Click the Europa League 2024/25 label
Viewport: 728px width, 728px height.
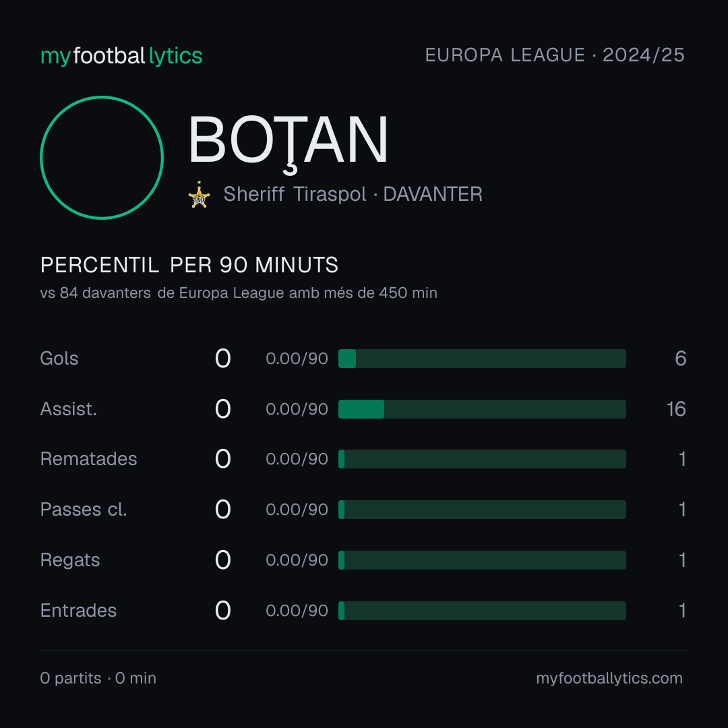tap(555, 55)
